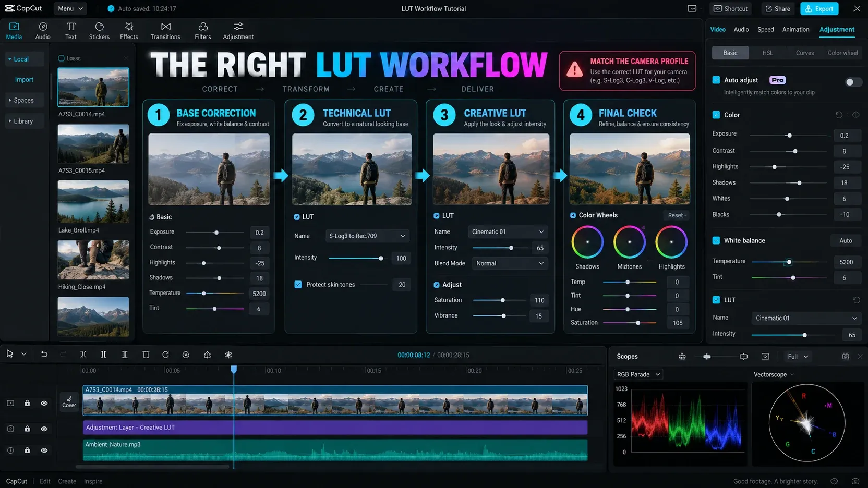Uncheck the Color section checkbox

coord(716,115)
